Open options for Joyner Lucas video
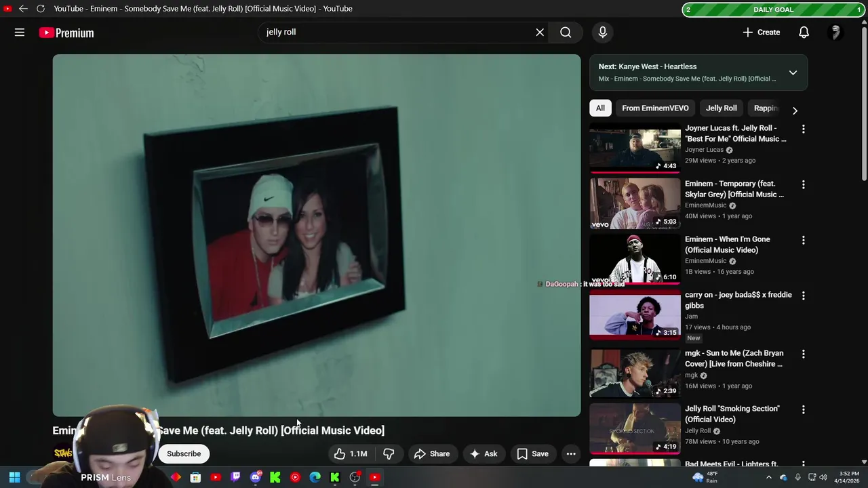Image resolution: width=868 pixels, height=488 pixels. click(x=804, y=129)
